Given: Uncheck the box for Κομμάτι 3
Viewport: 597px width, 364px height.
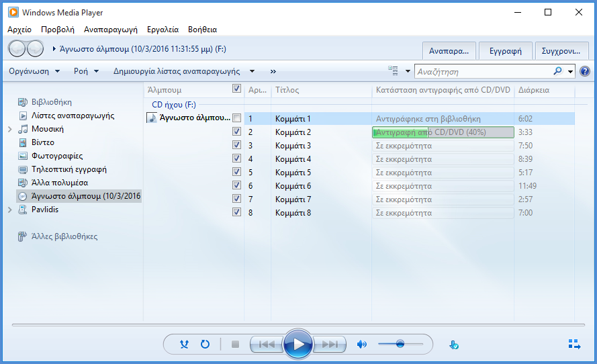Looking at the screenshot, I should tap(236, 144).
